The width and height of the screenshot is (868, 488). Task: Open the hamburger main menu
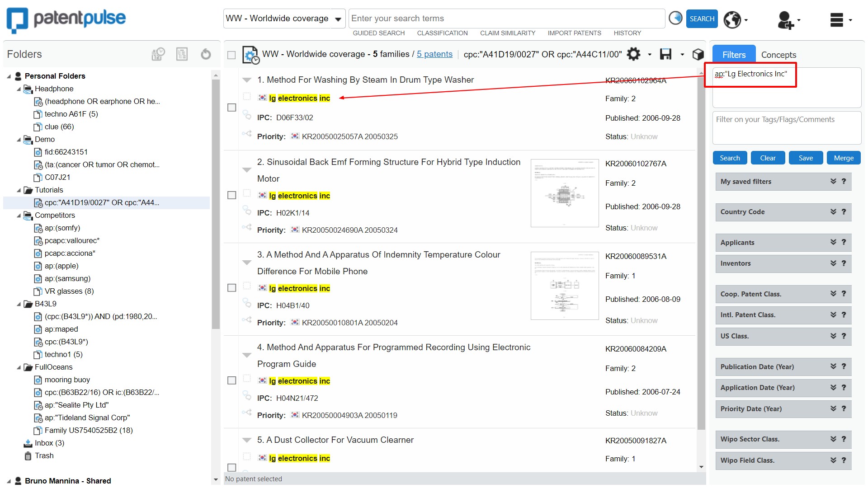point(837,20)
